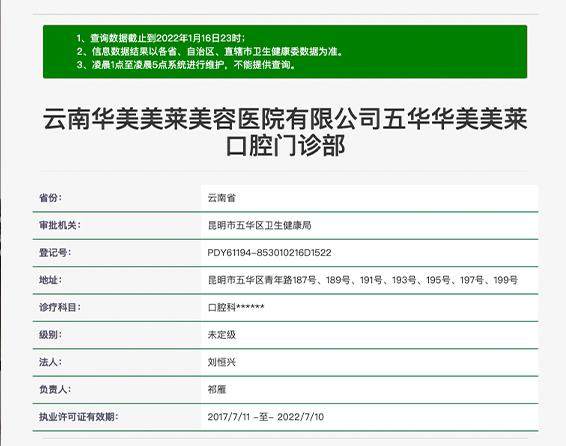Click the 地址 label
Screen dimensions: 566x446
[x=50, y=280]
